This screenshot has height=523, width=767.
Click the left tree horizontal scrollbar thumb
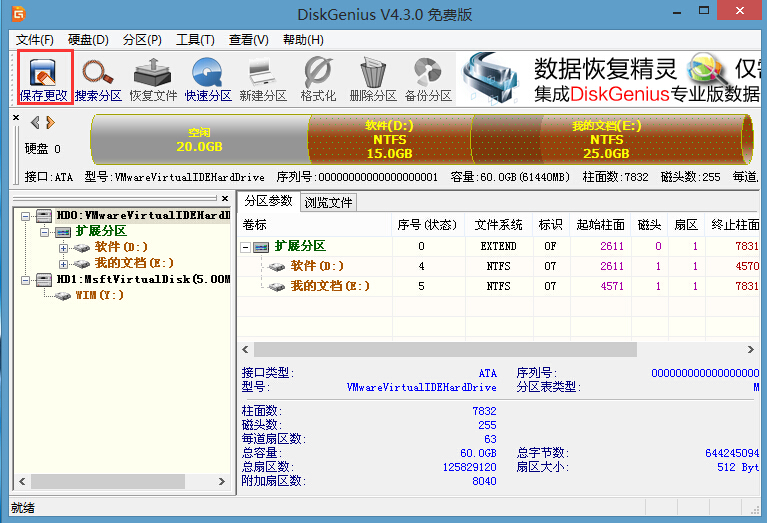108,481
